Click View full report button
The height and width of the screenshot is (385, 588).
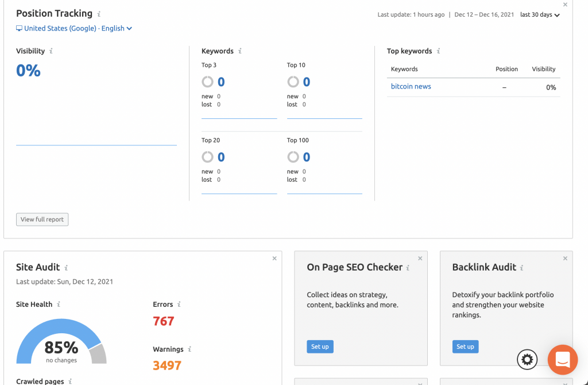[x=42, y=220]
